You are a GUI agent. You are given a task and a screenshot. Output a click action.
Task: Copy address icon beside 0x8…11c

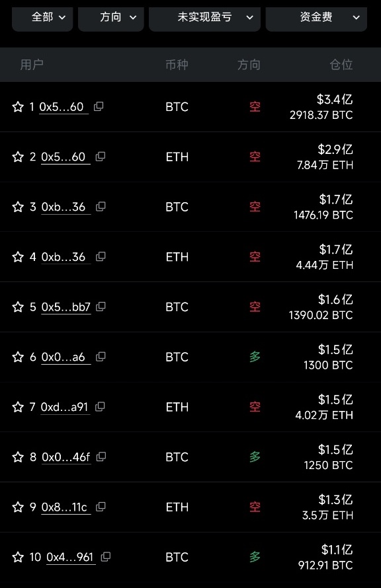pos(101,507)
